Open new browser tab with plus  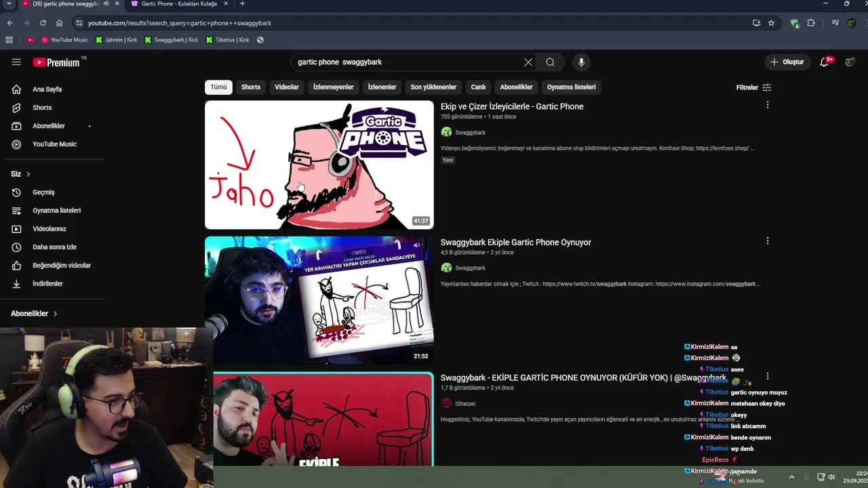[x=242, y=4]
